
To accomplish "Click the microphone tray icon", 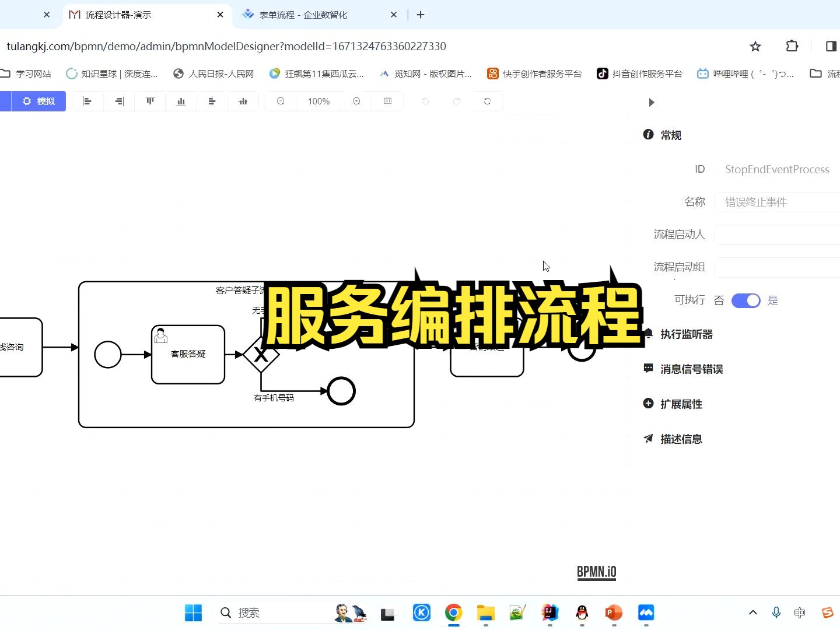I will [x=776, y=612].
